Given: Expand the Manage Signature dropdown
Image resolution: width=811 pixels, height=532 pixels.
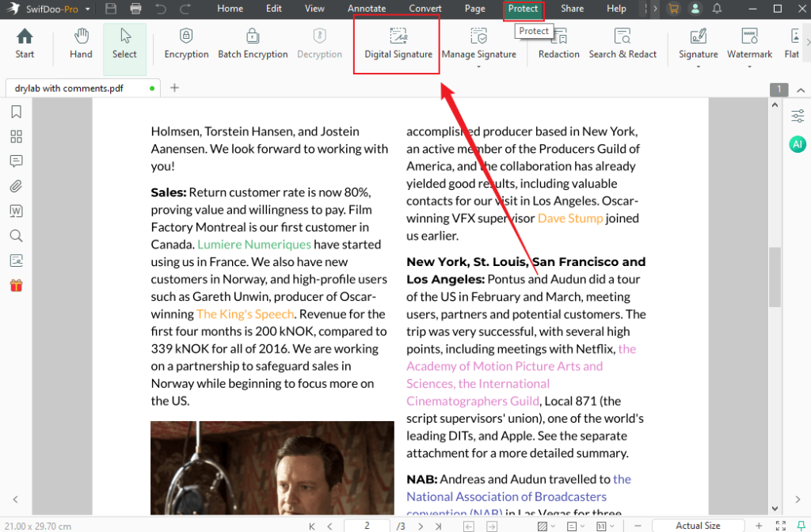Looking at the screenshot, I should [x=478, y=66].
